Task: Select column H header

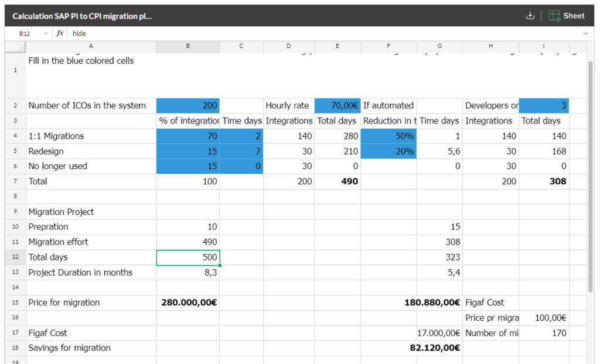Action: (x=490, y=46)
